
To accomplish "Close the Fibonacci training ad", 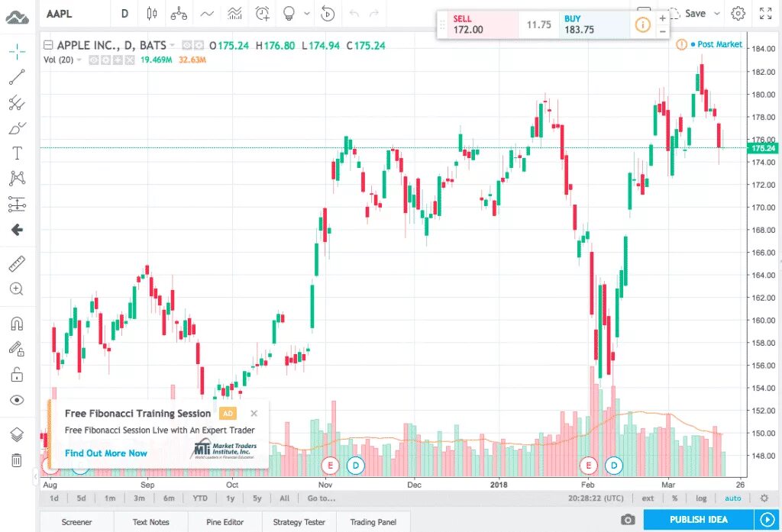I will pos(254,414).
